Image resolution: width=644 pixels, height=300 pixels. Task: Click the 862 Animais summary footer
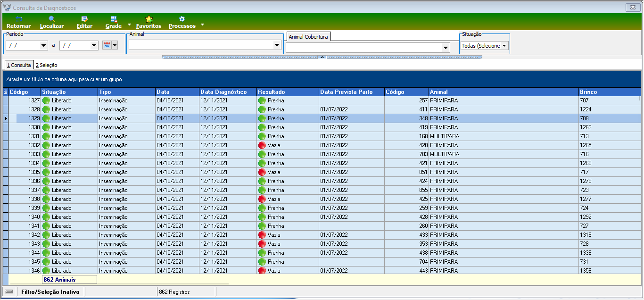coord(69,280)
